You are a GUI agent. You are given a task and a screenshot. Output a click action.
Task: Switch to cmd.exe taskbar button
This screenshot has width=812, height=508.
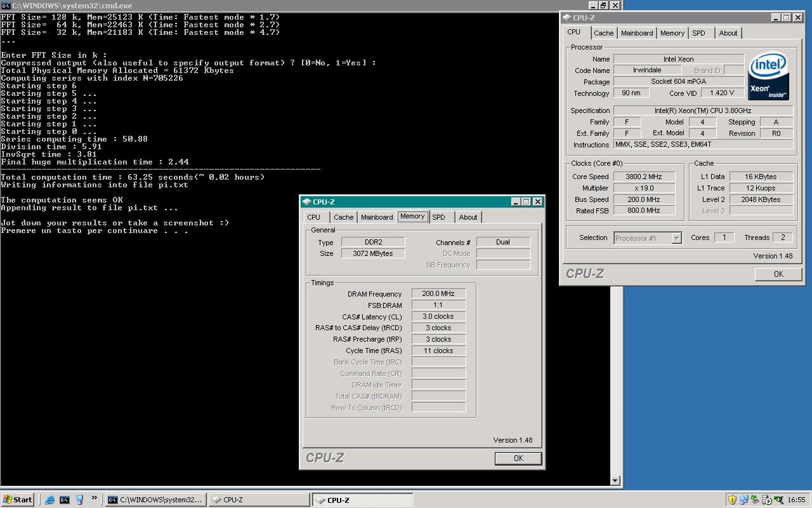point(156,500)
